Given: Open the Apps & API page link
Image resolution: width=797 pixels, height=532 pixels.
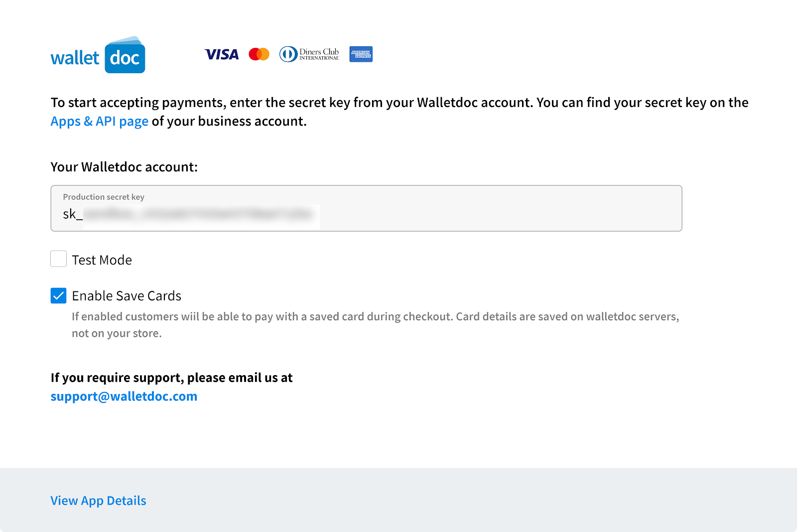Looking at the screenshot, I should point(99,122).
